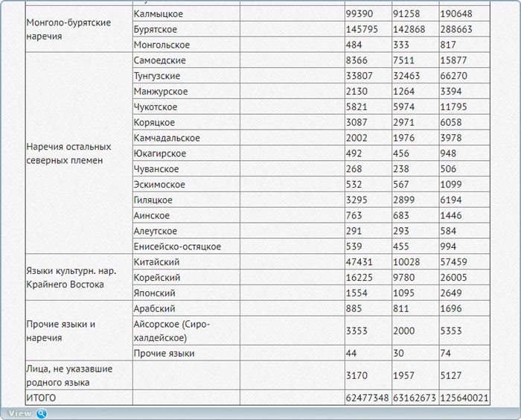Select the Аинское cell
This screenshot has width=521, height=420.
pyautogui.click(x=186, y=215)
